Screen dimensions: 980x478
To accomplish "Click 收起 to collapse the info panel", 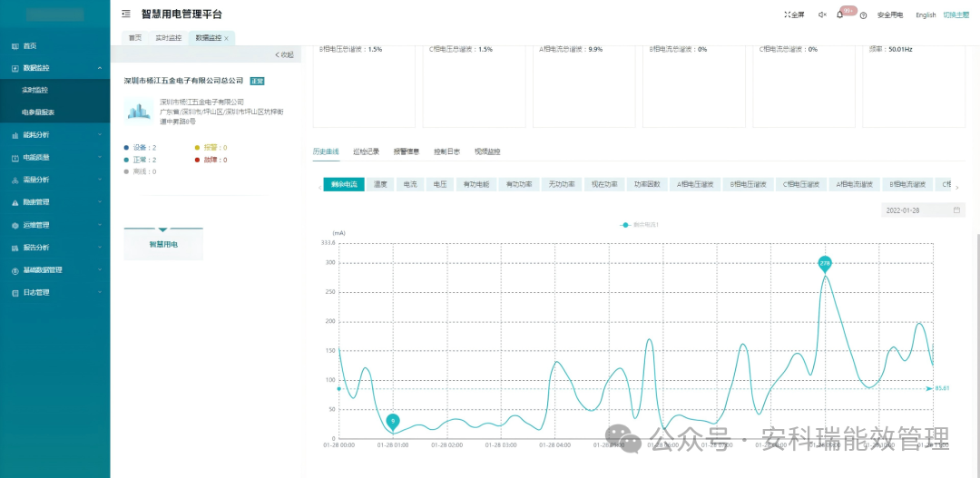I will pyautogui.click(x=284, y=55).
